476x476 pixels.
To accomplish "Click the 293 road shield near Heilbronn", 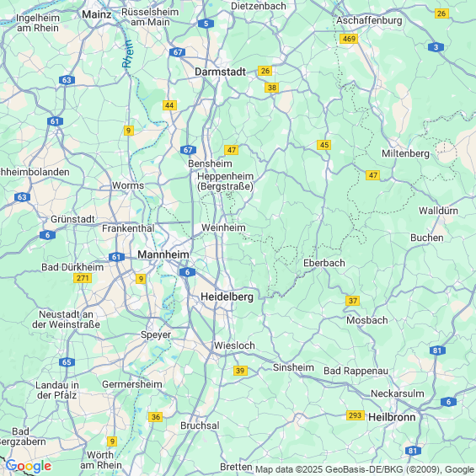I will tap(356, 415).
